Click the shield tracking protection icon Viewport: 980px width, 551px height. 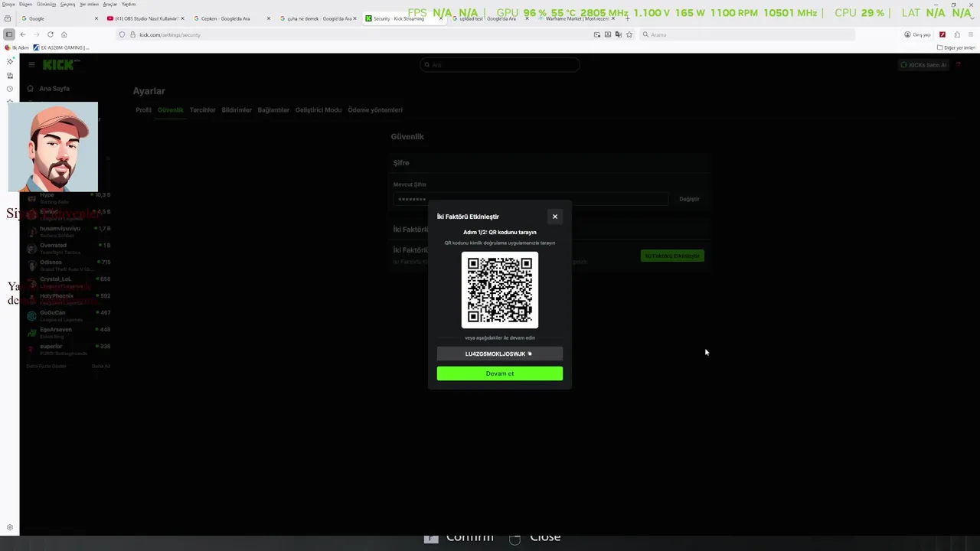coord(122,34)
